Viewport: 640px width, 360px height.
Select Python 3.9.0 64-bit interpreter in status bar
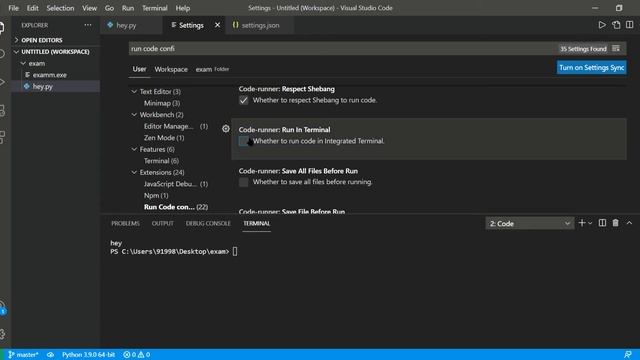pos(88,355)
